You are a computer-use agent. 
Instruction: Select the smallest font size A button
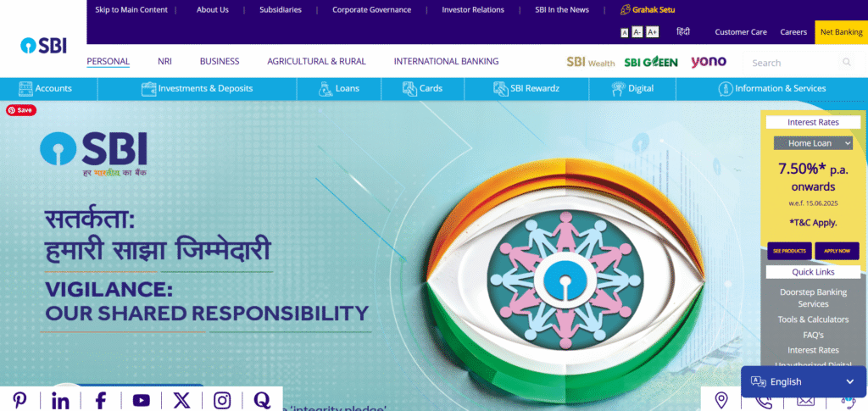[625, 33]
